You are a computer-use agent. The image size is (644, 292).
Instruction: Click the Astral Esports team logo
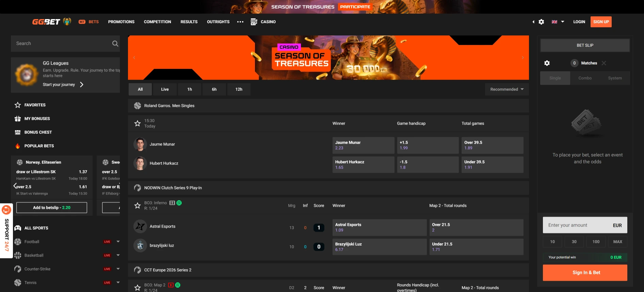click(x=140, y=226)
